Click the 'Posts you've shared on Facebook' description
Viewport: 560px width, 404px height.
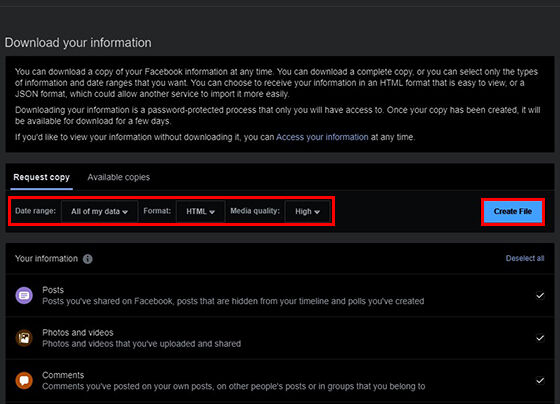(x=233, y=301)
